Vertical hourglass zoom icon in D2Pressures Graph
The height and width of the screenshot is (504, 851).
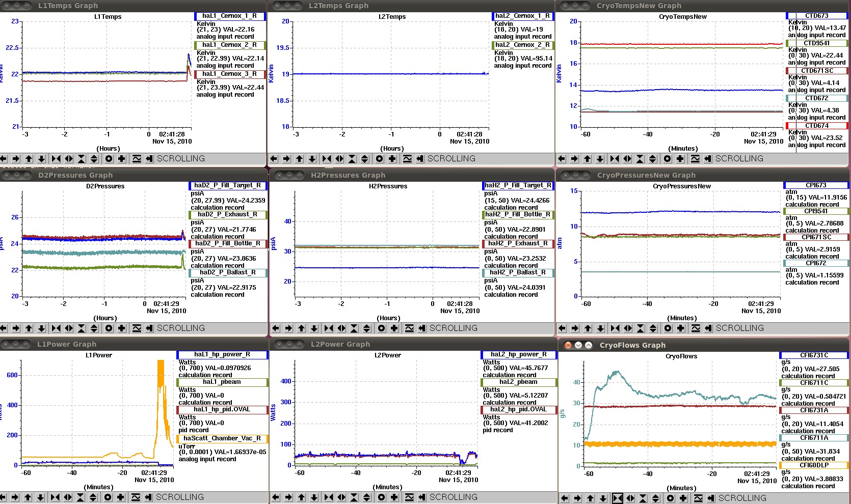[81, 328]
